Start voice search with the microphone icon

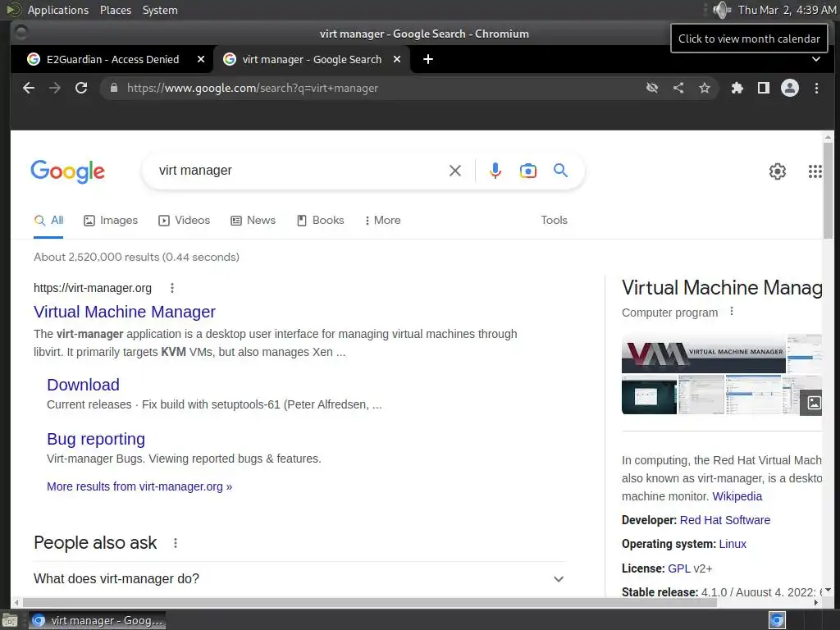(x=495, y=171)
